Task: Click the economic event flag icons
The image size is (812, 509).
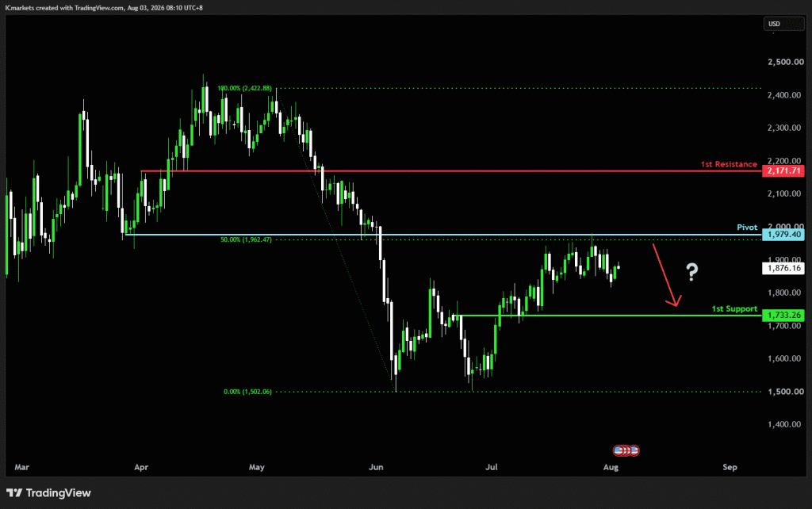Action: [626, 450]
